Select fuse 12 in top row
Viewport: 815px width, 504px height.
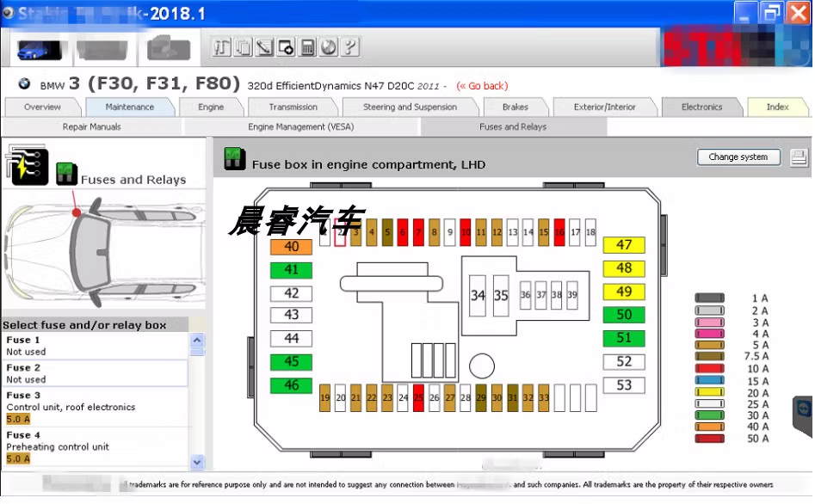coord(497,232)
